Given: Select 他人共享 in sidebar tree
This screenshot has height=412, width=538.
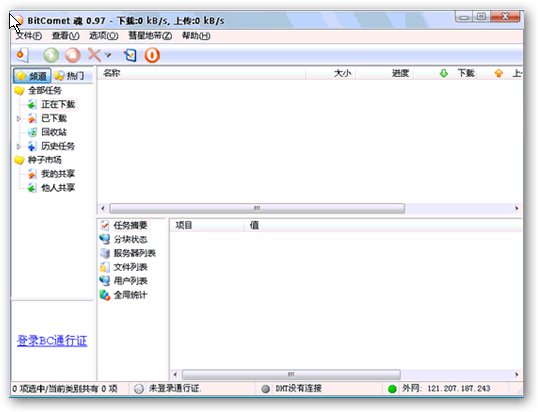Looking at the screenshot, I should click(58, 188).
